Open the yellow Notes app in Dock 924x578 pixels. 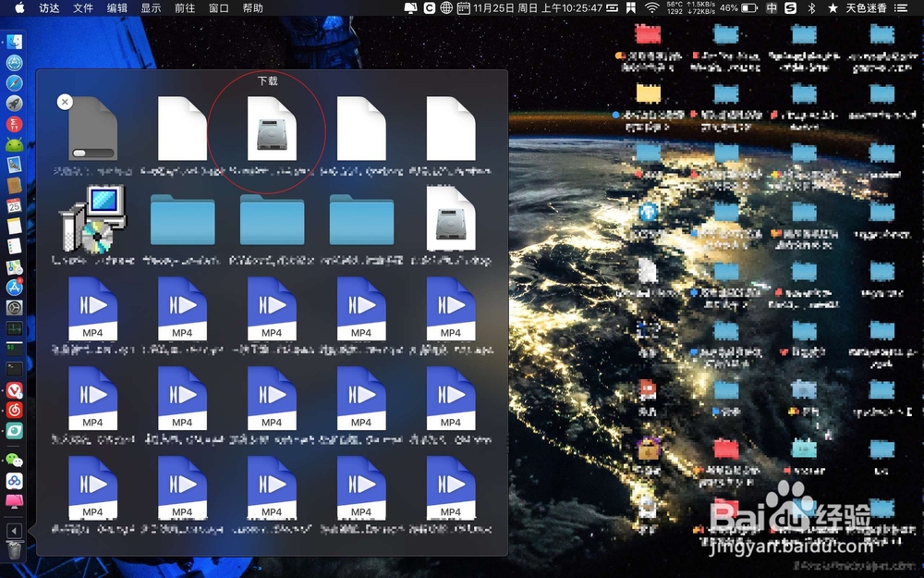[14, 226]
